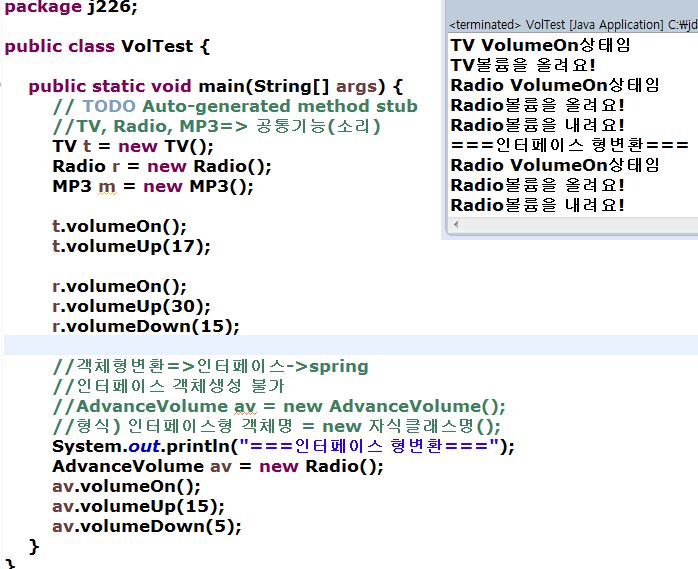The height and width of the screenshot is (569, 698).
Task: Click comment '//인터페이스 객체생성 불가'
Action: click(168, 386)
